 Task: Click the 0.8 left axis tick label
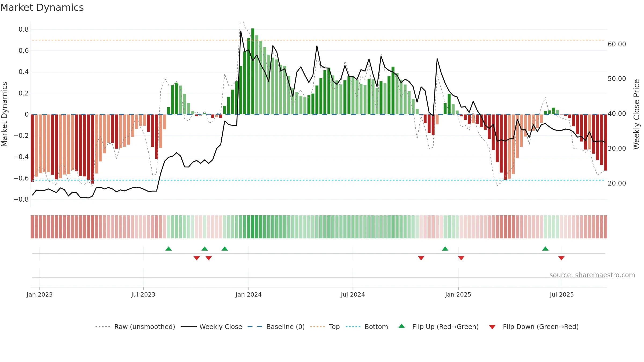[24, 29]
